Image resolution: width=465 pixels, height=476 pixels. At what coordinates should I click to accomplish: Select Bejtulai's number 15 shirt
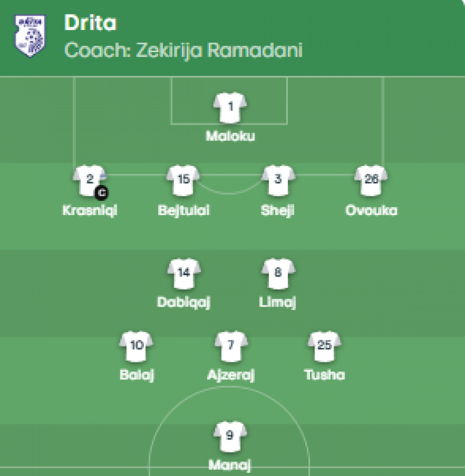[x=183, y=180]
